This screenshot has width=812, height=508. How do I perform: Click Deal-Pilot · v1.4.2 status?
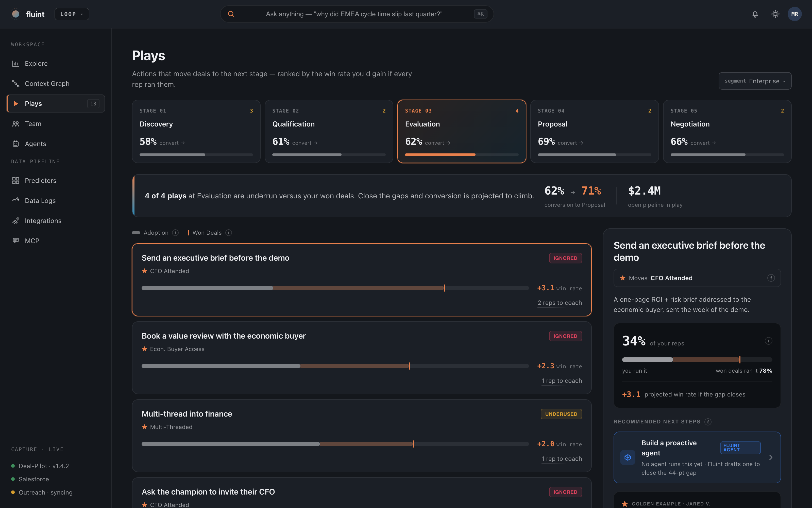point(40,466)
